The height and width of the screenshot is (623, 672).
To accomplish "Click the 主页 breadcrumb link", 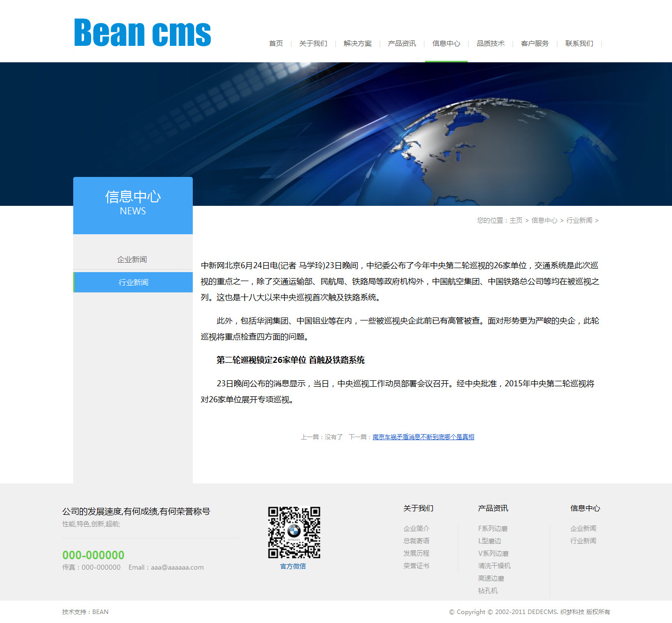I will click(516, 220).
